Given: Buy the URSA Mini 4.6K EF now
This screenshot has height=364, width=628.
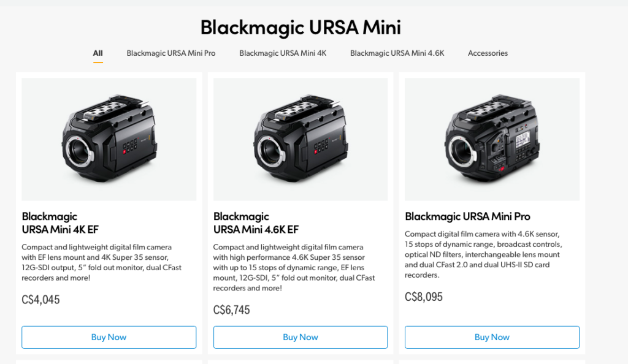Looking at the screenshot, I should click(x=301, y=337).
